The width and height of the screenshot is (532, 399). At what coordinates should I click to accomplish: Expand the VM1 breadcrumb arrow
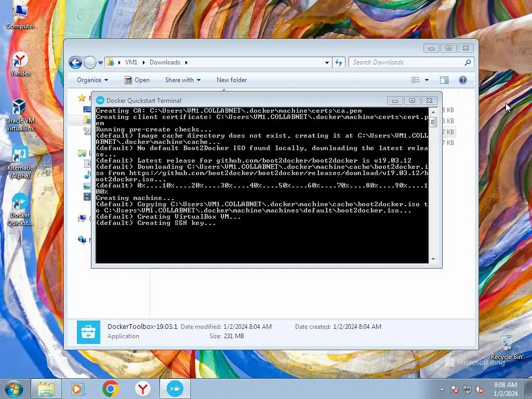(143, 62)
